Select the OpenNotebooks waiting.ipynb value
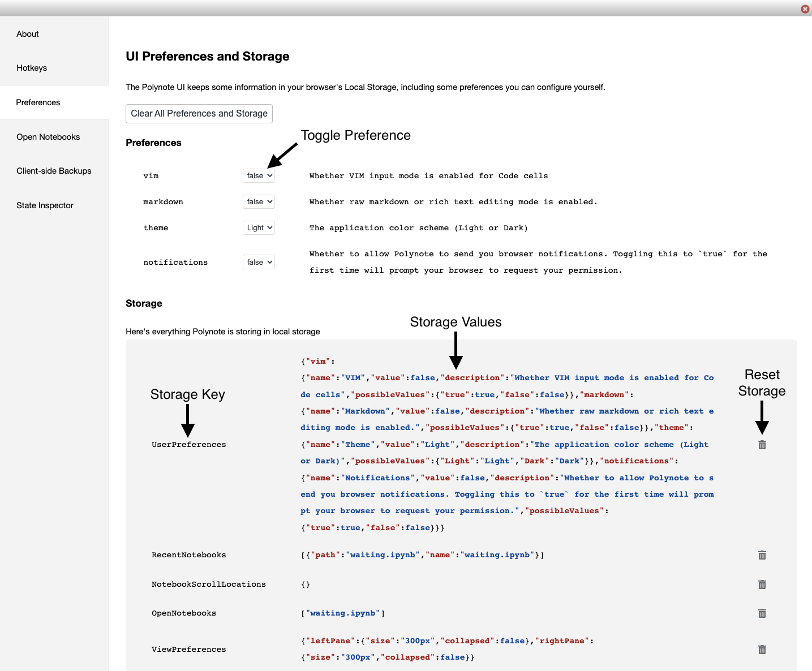The height and width of the screenshot is (671, 812). coord(343,613)
